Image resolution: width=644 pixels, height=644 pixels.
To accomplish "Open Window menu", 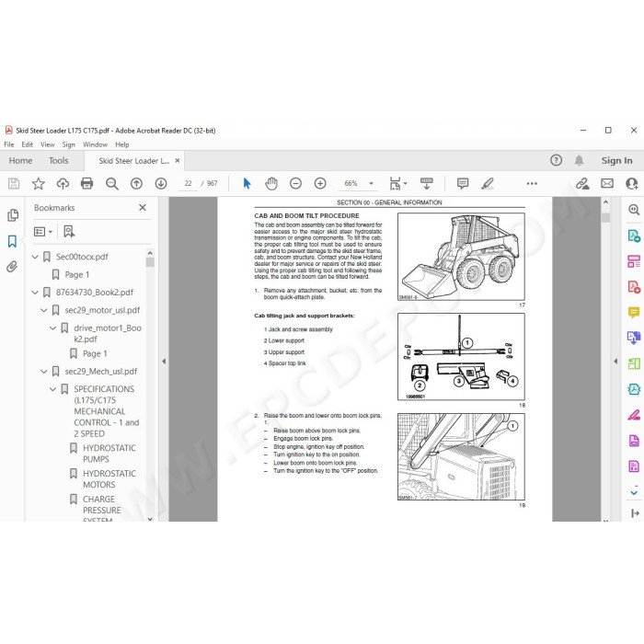I will point(96,144).
